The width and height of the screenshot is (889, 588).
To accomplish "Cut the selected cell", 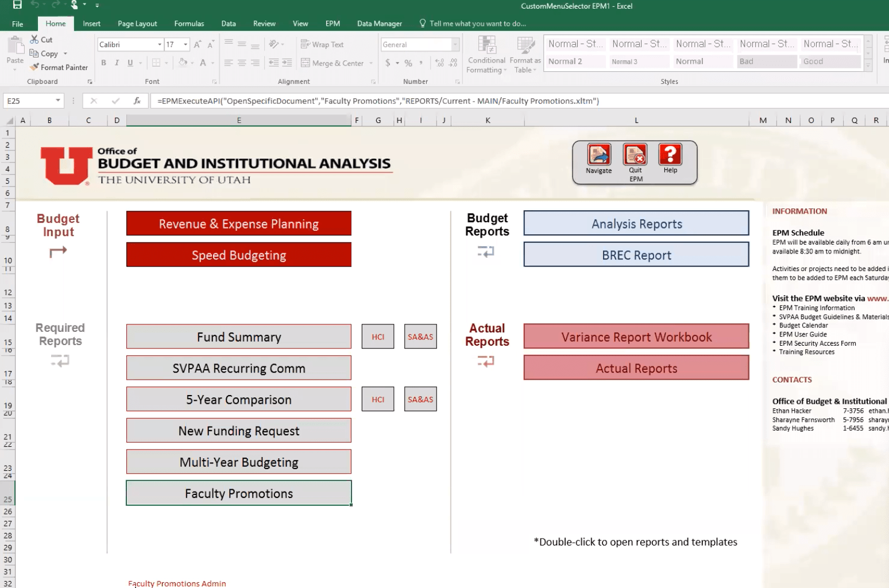I will [41, 40].
